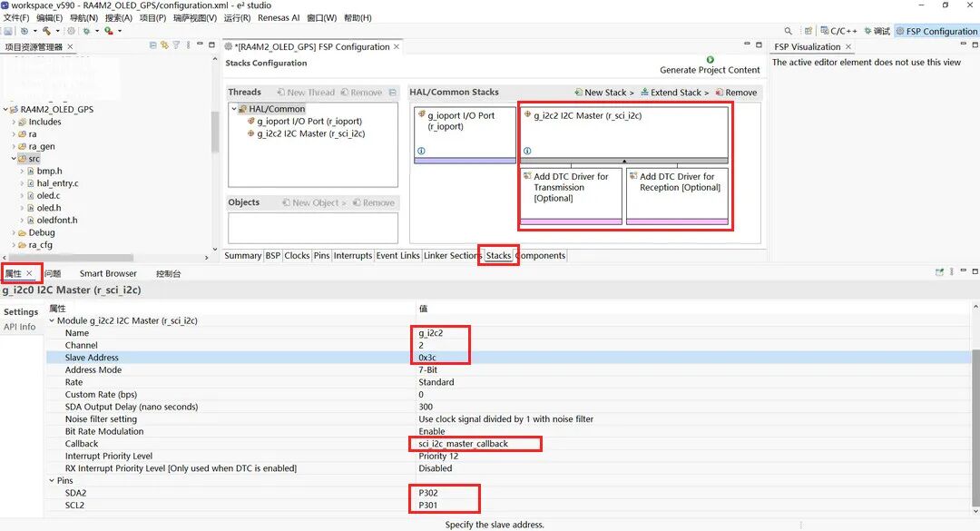Collapse the src folder
Screen dimensions: 980x531
click(x=14, y=159)
